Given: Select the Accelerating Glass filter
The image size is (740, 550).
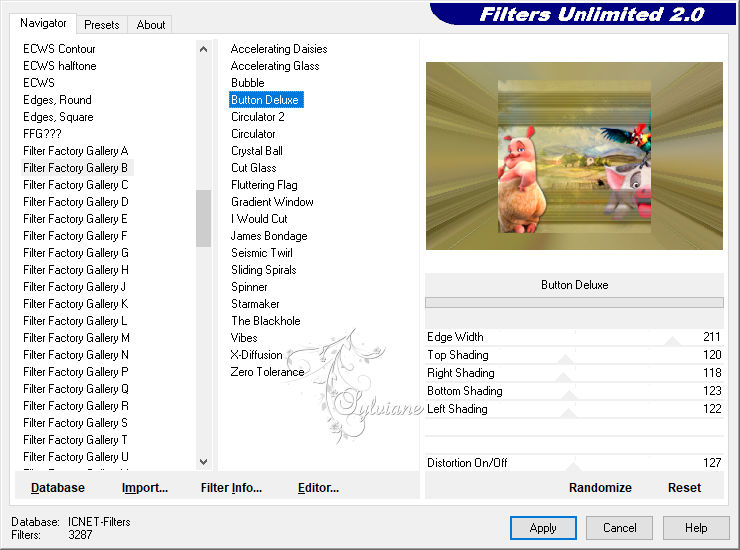Looking at the screenshot, I should [275, 66].
